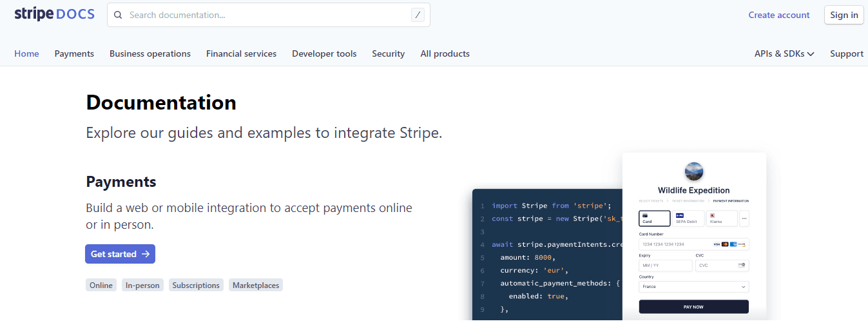Open the Security nav item
This screenshot has width=868, height=328.
pyautogui.click(x=388, y=53)
